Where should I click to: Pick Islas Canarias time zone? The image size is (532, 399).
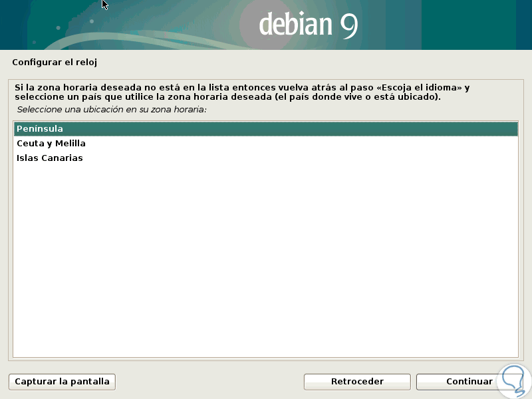265,158
